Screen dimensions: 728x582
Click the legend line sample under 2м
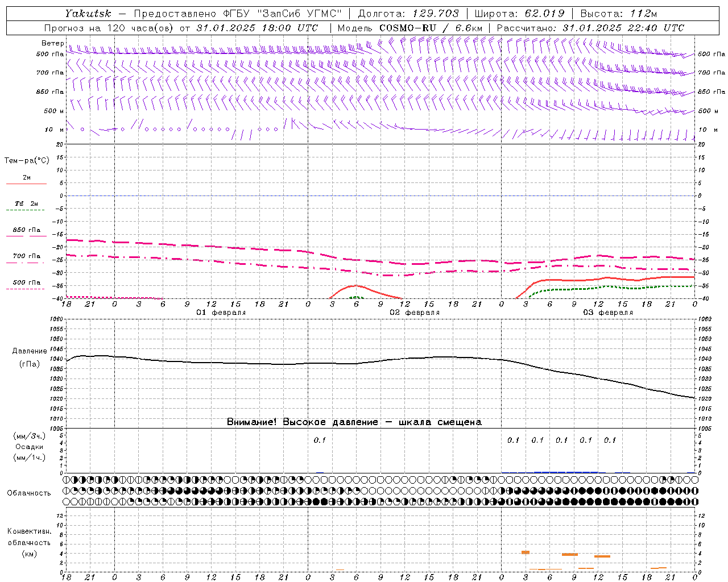pos(26,184)
